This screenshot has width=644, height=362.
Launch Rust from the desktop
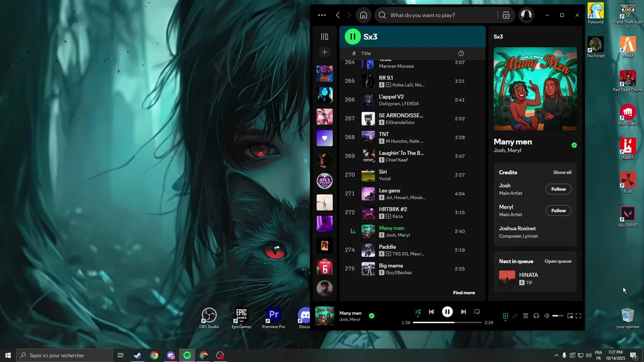coord(627,183)
